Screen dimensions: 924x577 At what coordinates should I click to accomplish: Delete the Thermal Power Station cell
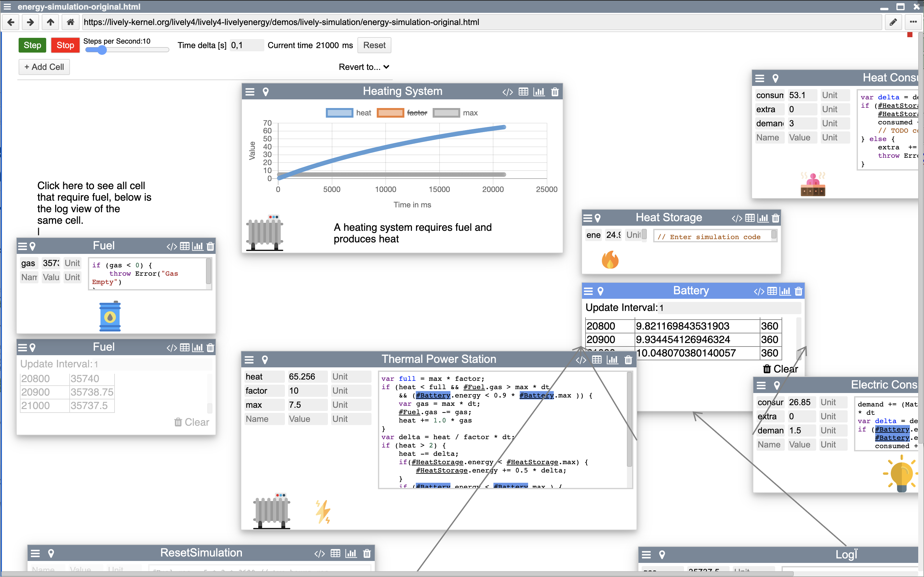coord(628,360)
